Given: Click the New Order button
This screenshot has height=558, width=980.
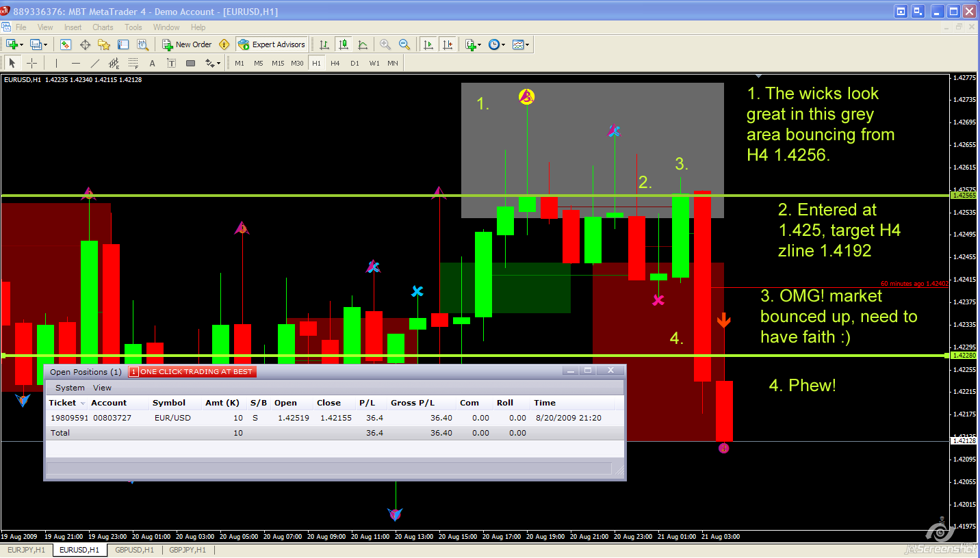Looking at the screenshot, I should (x=187, y=44).
